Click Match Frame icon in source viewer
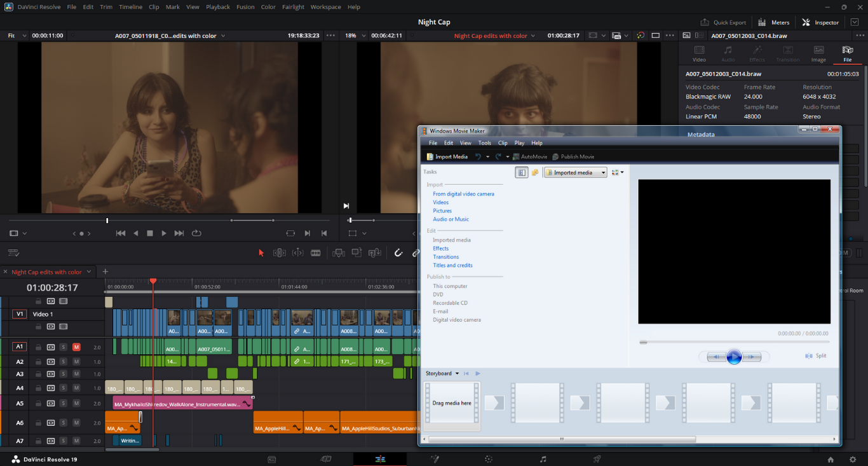This screenshot has height=466, width=868. 290,233
